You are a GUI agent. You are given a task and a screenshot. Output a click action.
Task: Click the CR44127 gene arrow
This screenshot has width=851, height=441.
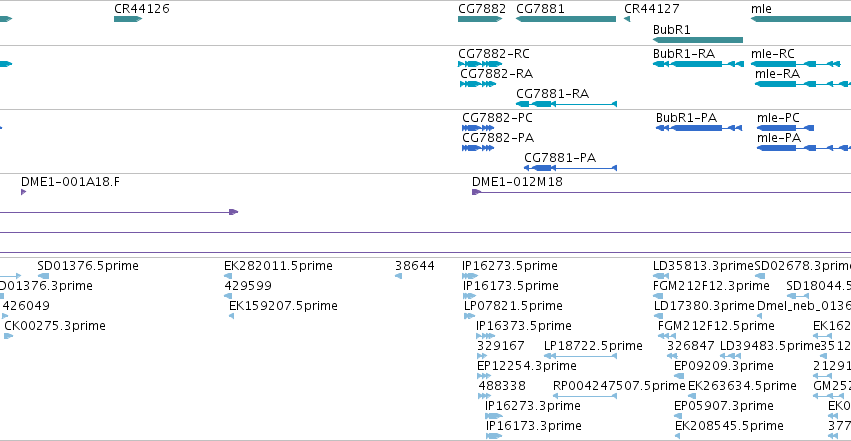click(627, 19)
